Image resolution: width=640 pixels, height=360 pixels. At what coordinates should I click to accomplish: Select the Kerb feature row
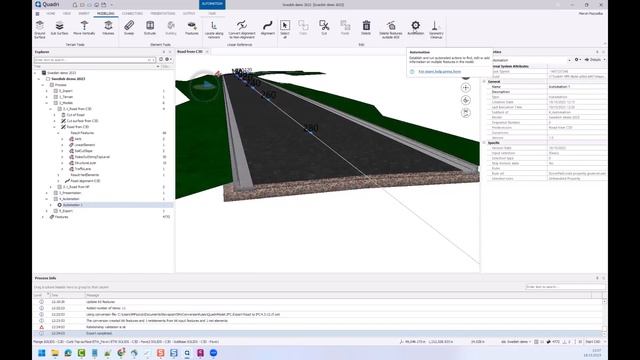[78, 139]
